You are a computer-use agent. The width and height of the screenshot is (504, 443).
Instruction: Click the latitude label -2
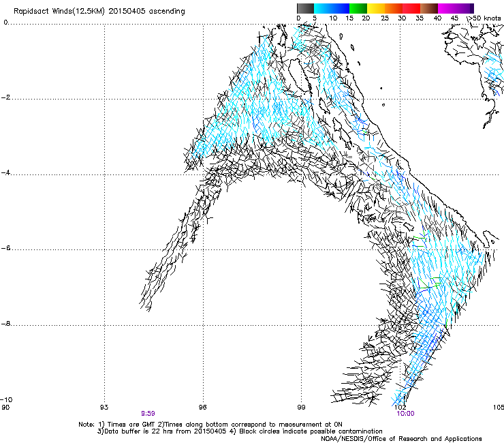6,97
